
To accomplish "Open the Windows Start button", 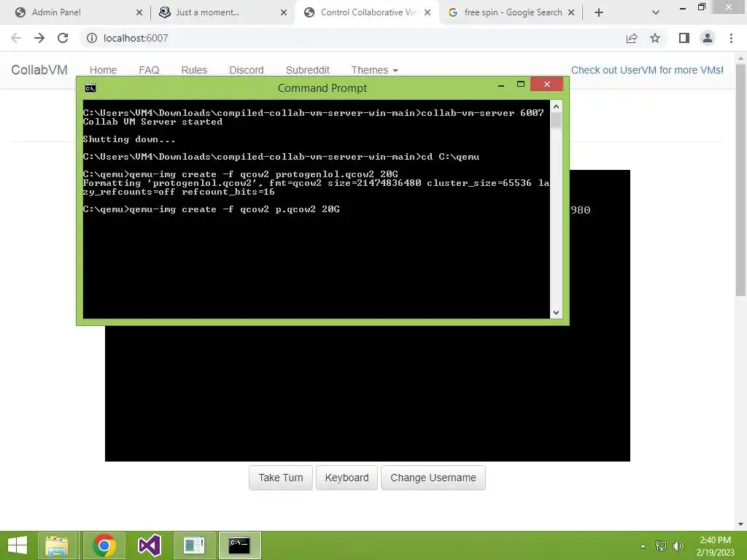I will pyautogui.click(x=18, y=545).
